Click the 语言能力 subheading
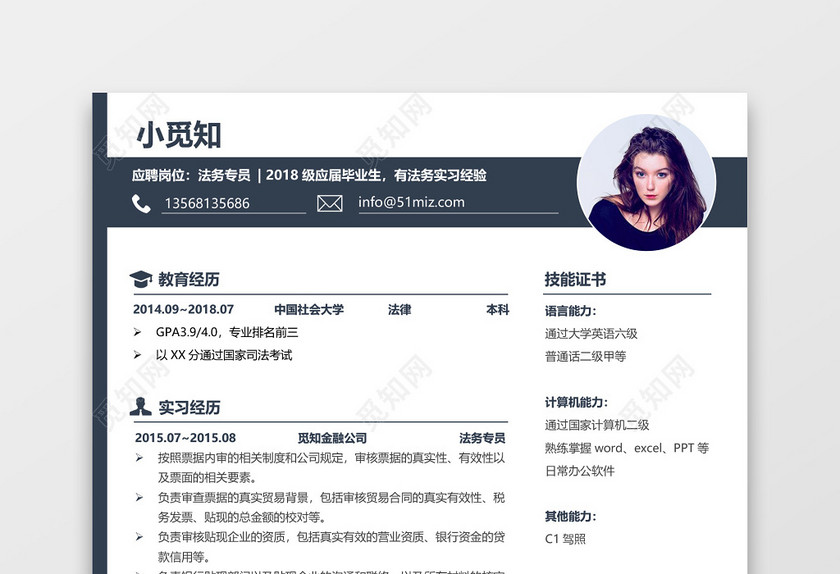 570,311
